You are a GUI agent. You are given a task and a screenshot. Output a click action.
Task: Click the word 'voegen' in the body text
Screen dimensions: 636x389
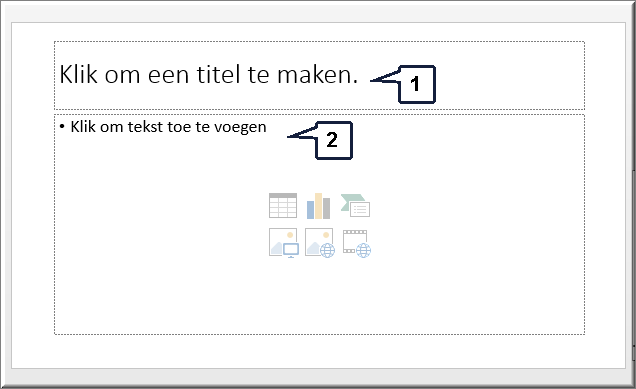click(x=240, y=128)
